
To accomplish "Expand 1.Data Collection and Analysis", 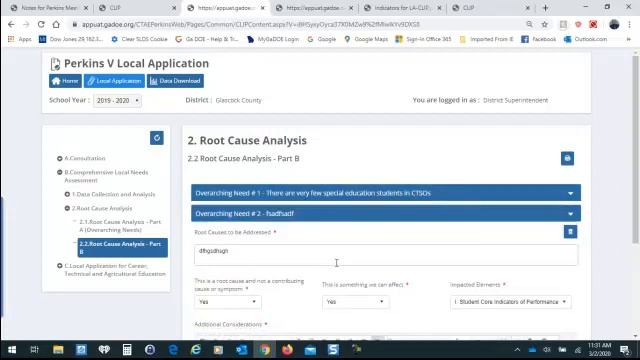I will pyautogui.click(x=67, y=194).
